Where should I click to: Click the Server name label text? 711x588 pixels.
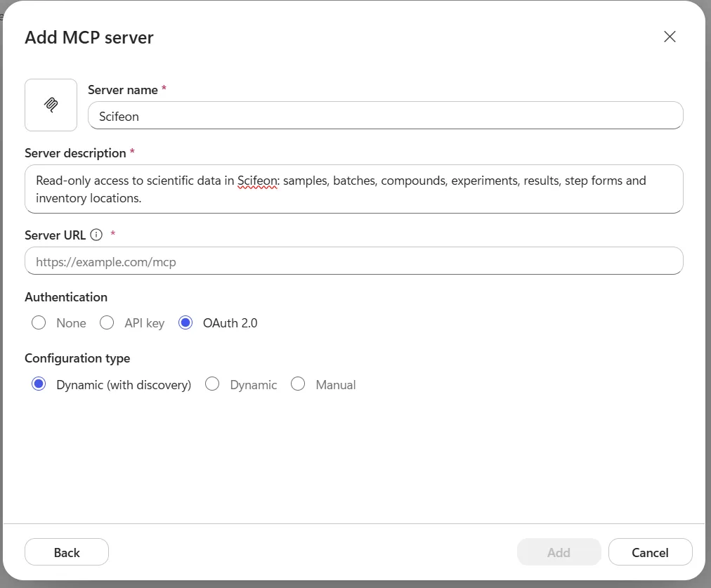click(123, 90)
